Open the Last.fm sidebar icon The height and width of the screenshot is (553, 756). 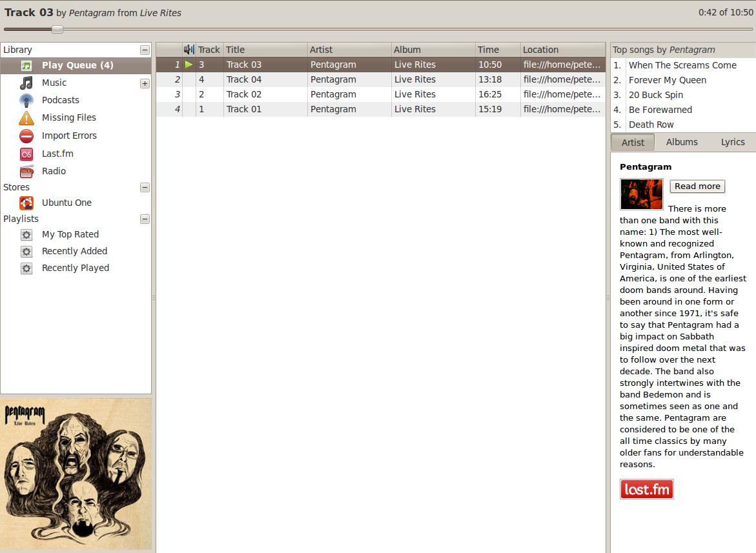(26, 154)
